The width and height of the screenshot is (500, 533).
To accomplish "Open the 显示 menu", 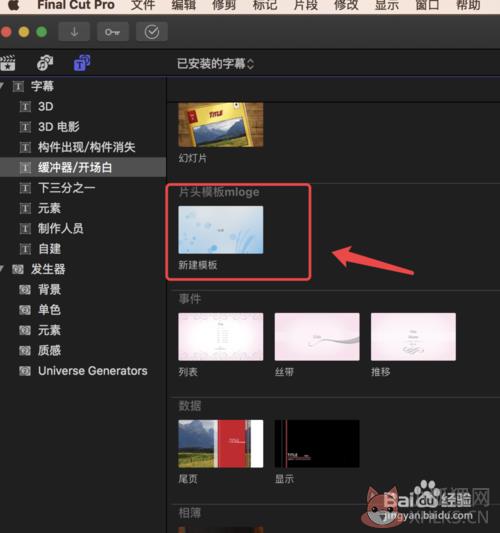I will coord(386,5).
